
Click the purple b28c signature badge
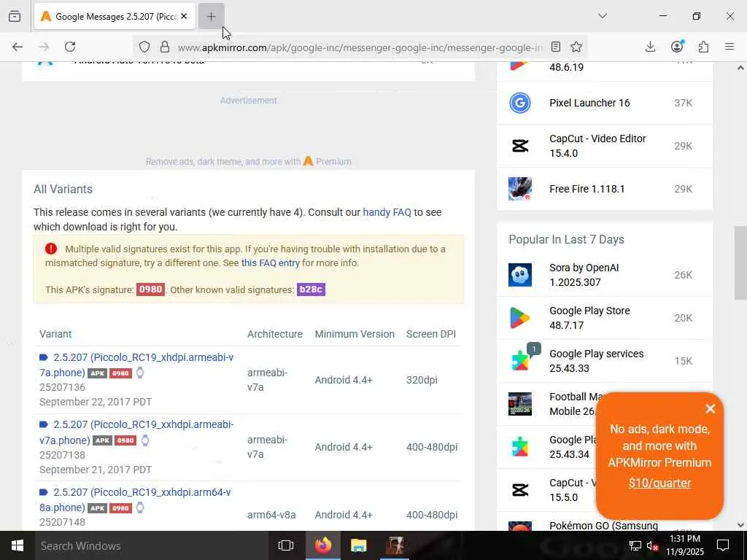pyautogui.click(x=311, y=289)
